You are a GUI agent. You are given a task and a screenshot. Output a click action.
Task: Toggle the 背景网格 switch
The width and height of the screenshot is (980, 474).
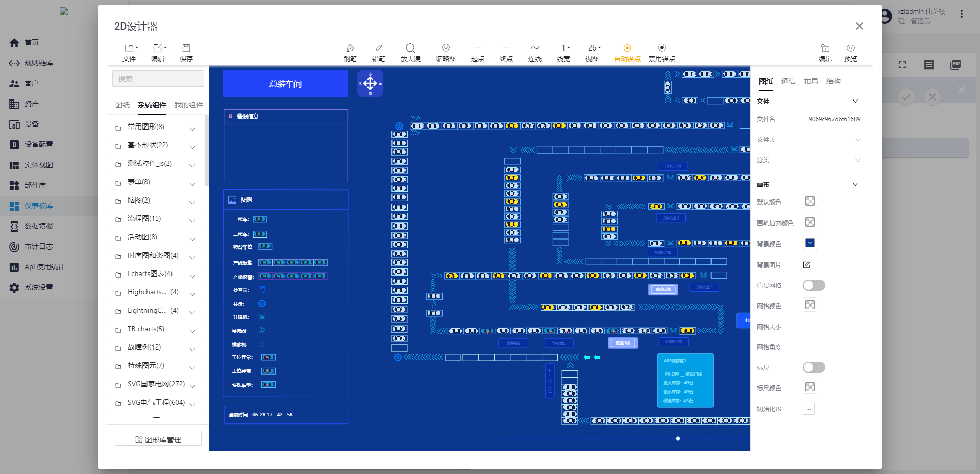814,285
